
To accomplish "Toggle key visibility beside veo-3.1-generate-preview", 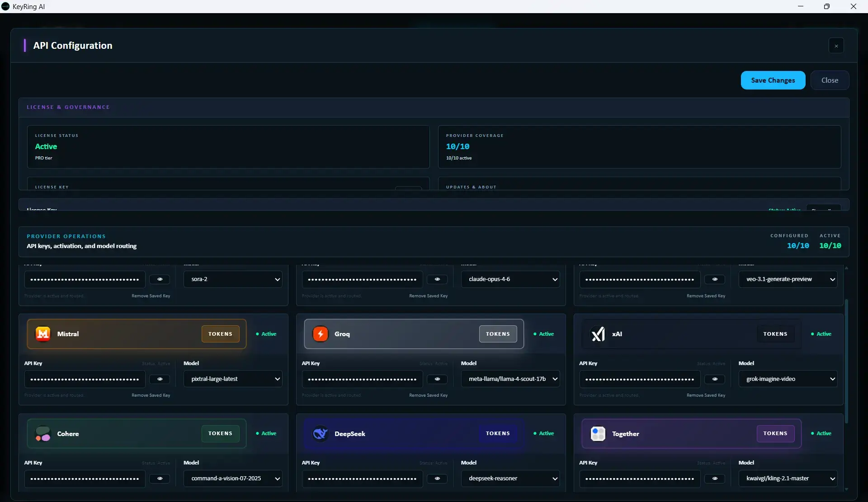I will click(715, 279).
